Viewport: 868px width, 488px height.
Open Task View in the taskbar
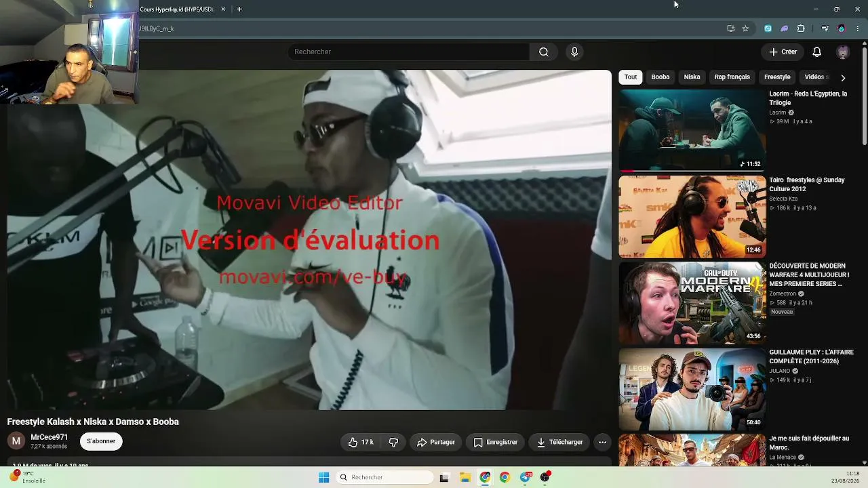(444, 477)
